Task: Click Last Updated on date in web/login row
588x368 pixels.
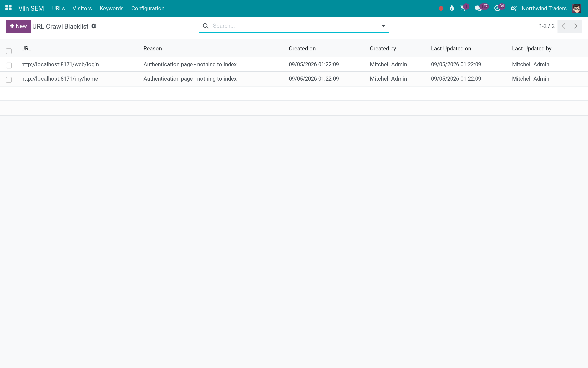Action: click(456, 64)
